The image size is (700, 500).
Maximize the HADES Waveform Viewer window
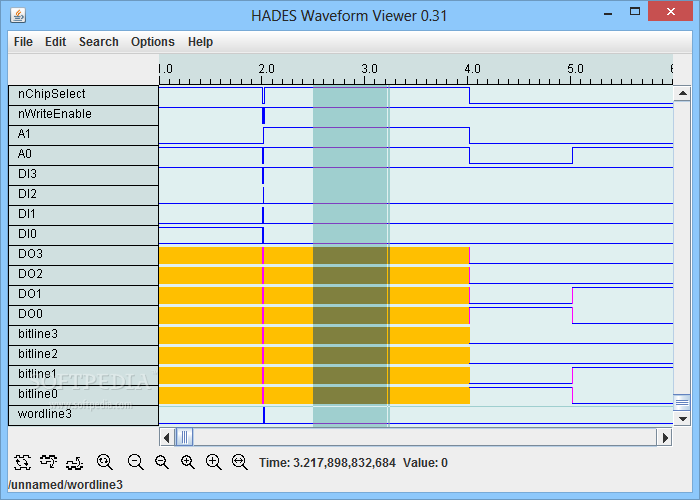pos(635,12)
